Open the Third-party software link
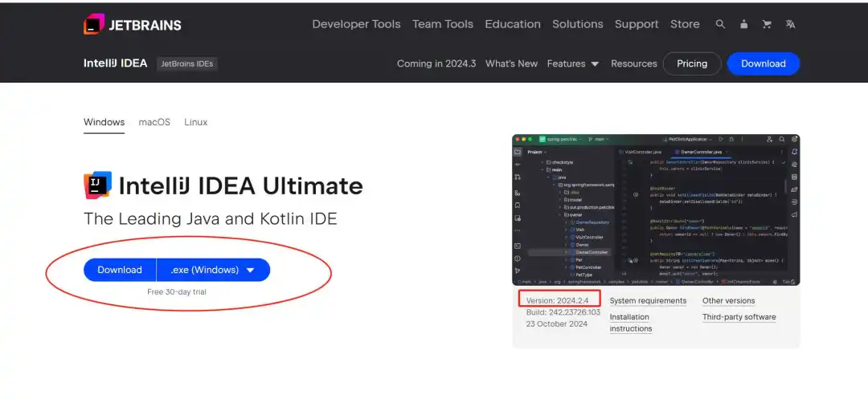This screenshot has height=399, width=868. tap(739, 317)
